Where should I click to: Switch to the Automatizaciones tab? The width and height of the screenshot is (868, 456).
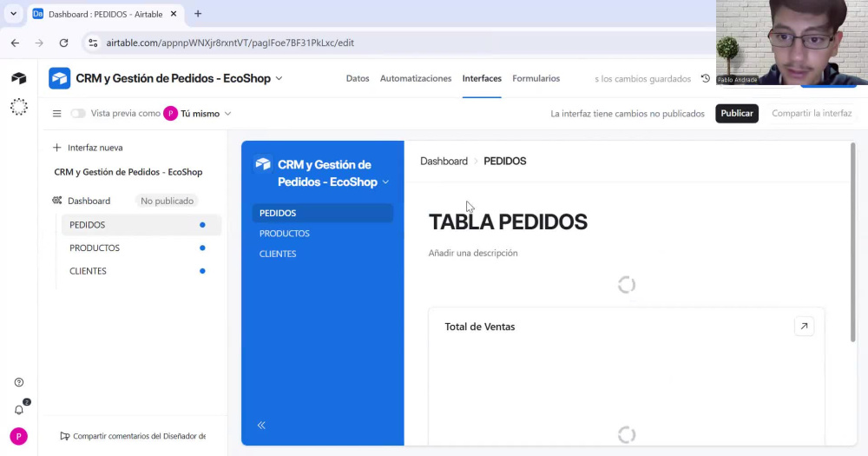click(416, 79)
